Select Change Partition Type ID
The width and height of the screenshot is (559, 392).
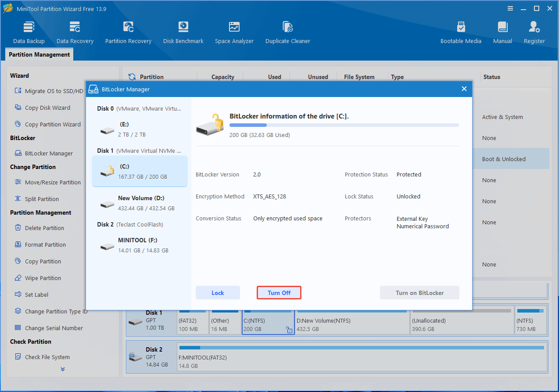coord(51,311)
